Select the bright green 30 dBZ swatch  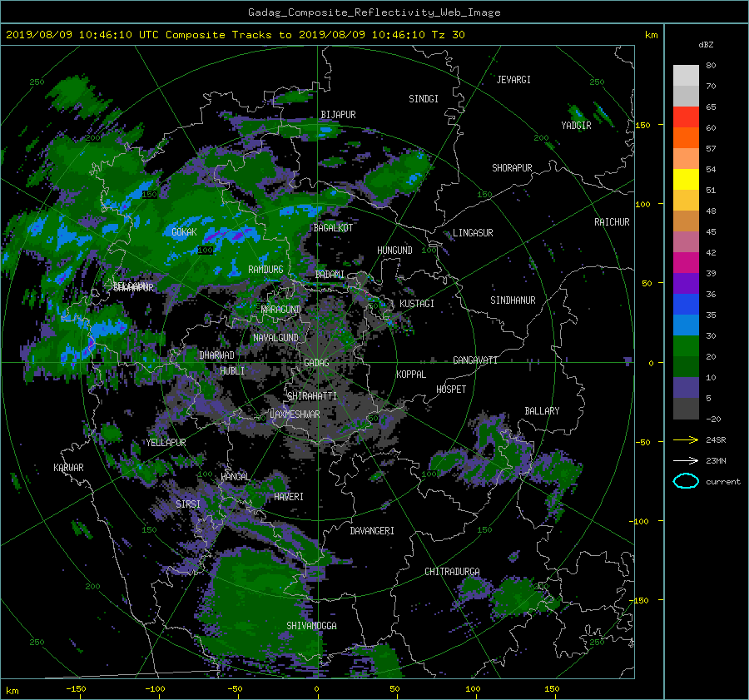686,346
